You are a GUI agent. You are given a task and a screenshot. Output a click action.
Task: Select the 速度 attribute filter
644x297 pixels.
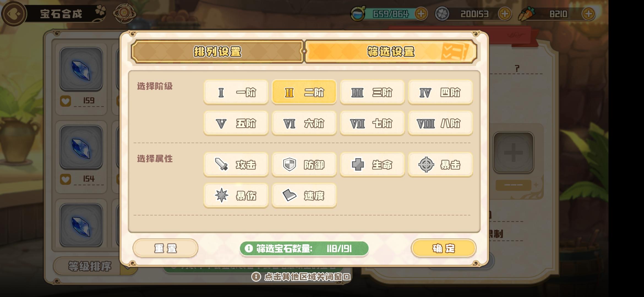(304, 196)
